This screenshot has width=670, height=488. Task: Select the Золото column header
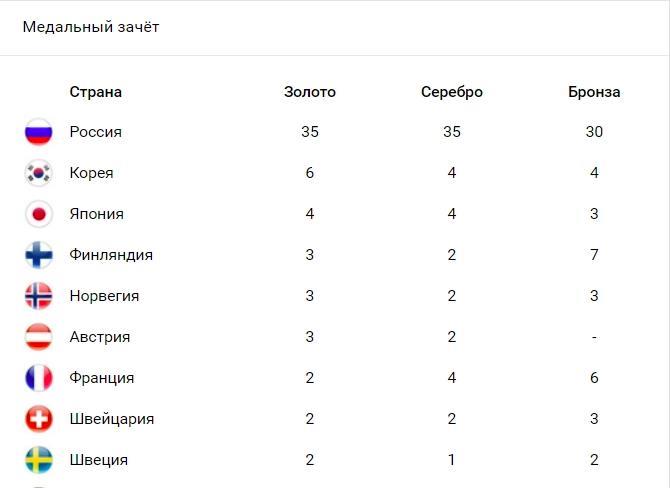pyautogui.click(x=310, y=92)
